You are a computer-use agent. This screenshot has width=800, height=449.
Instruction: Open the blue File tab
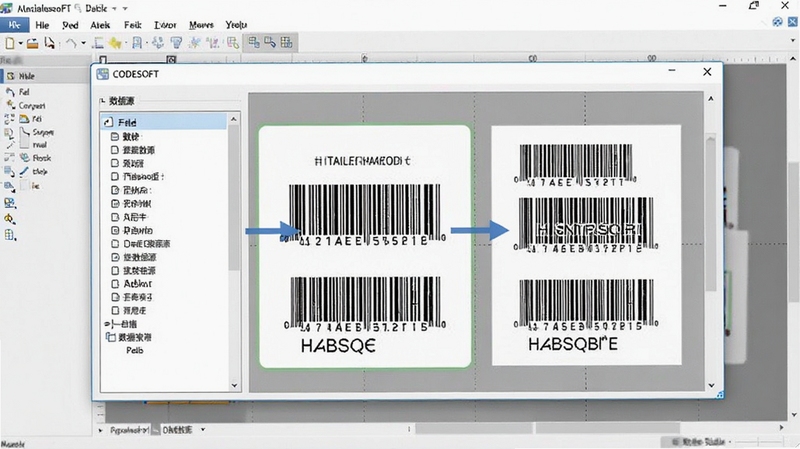point(14,24)
